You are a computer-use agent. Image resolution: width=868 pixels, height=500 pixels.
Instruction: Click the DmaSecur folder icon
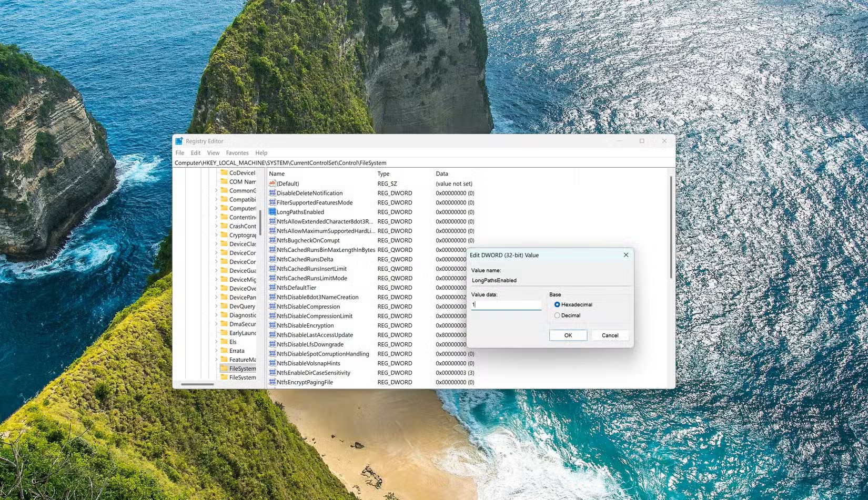[225, 324]
